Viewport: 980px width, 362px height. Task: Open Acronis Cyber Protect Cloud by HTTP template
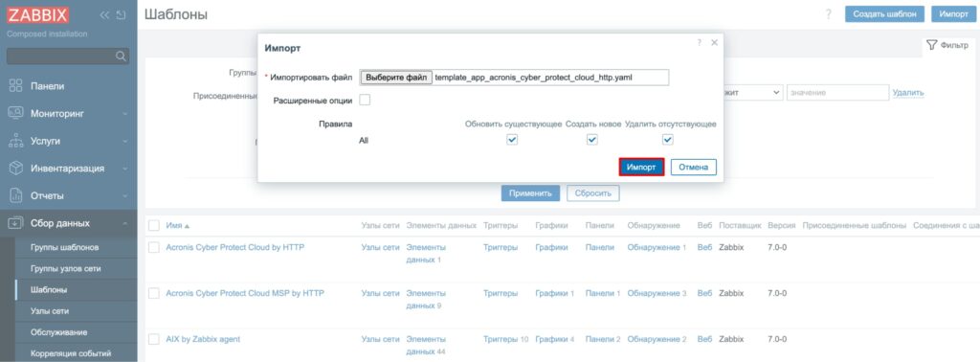235,248
